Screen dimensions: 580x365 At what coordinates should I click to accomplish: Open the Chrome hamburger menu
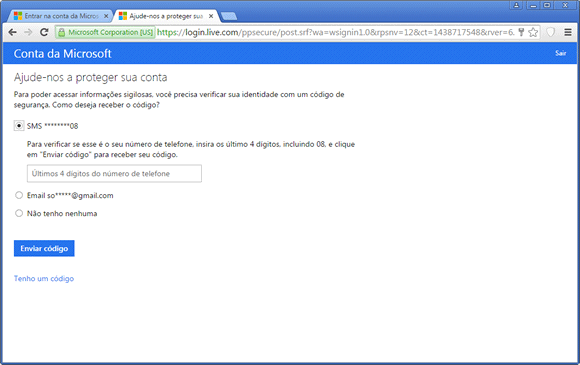(x=568, y=33)
